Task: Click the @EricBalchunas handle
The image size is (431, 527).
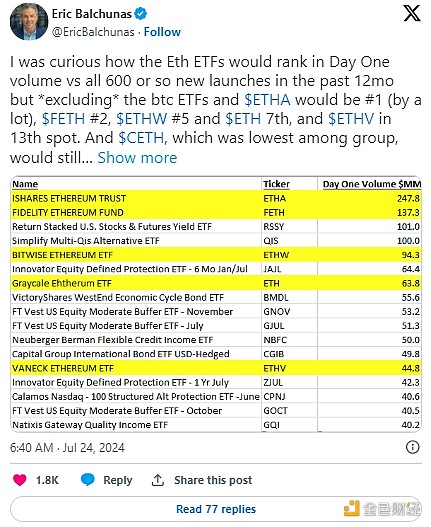Action: pyautogui.click(x=93, y=32)
